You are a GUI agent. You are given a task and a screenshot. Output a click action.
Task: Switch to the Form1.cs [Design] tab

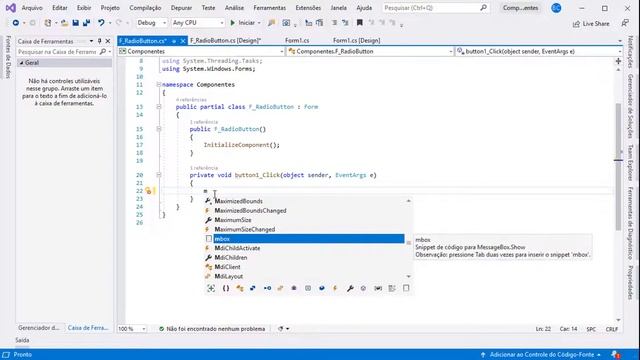[356, 41]
